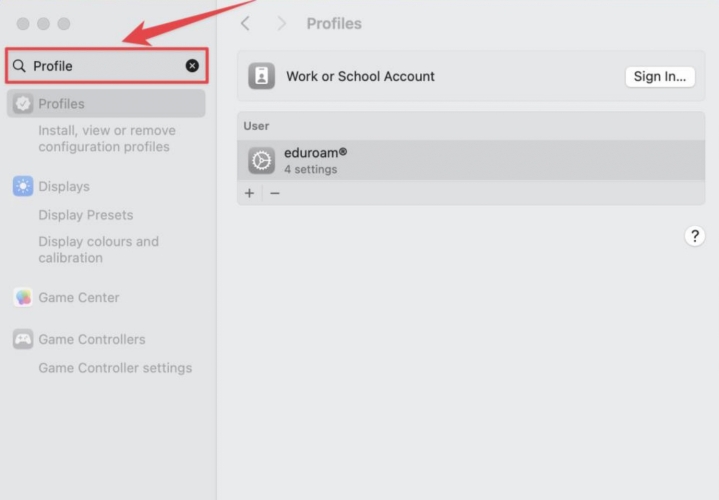Viewport: 719px width, 500px height.
Task: Open help with the question mark button
Action: pyautogui.click(x=695, y=236)
